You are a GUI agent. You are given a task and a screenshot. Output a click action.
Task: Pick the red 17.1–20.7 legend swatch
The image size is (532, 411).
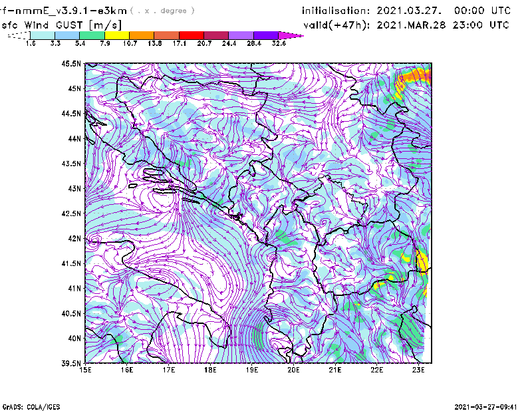pos(192,35)
